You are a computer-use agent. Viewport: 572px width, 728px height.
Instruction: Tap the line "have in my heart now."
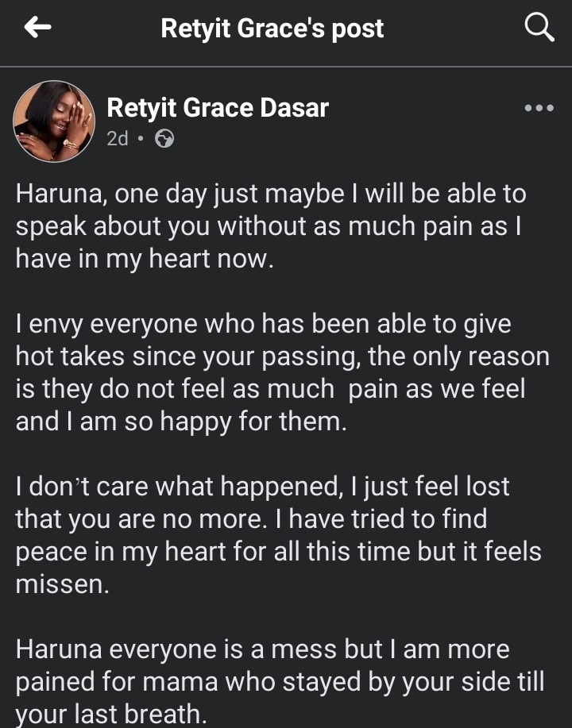click(145, 259)
